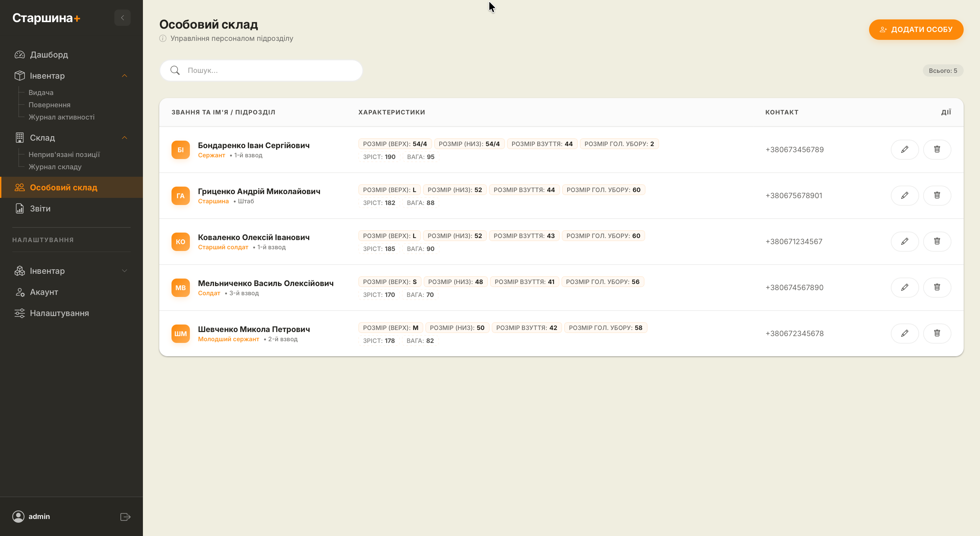This screenshot has height=536, width=980.
Task: Open the Звіти page
Action: [x=40, y=209]
